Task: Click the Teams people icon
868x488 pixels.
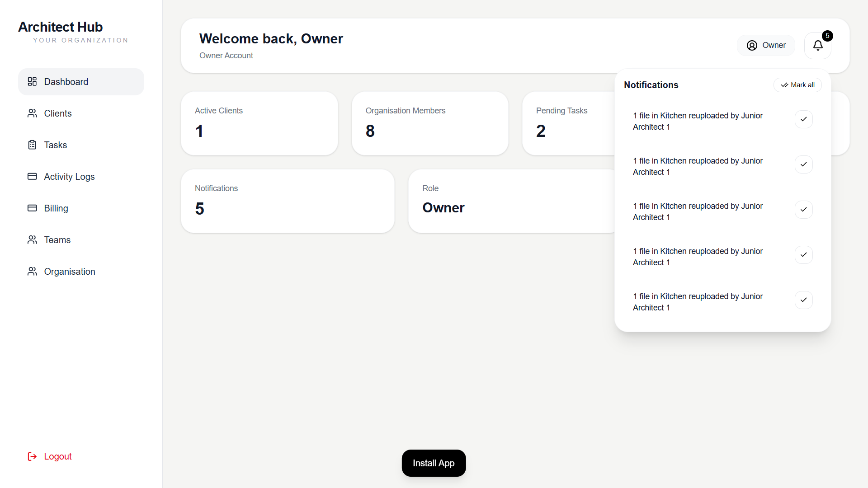Action: [32, 240]
